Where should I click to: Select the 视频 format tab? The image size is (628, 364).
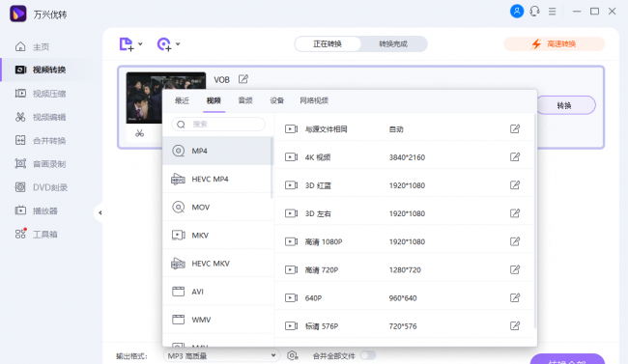click(214, 100)
